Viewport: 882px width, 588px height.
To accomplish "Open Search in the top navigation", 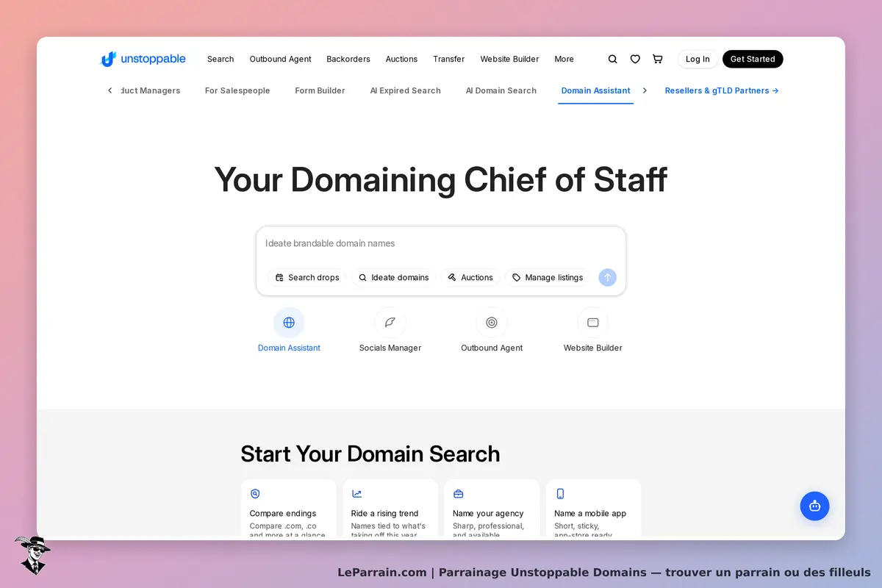I will (x=220, y=59).
